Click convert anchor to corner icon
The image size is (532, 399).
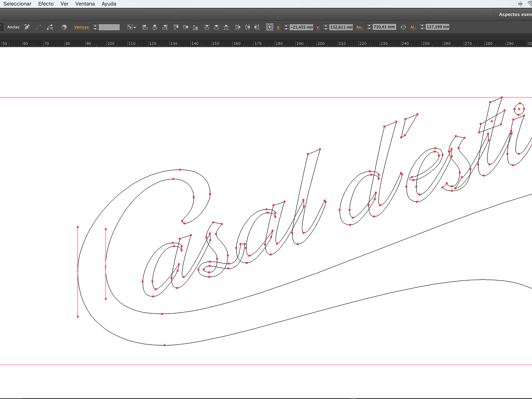(27, 27)
